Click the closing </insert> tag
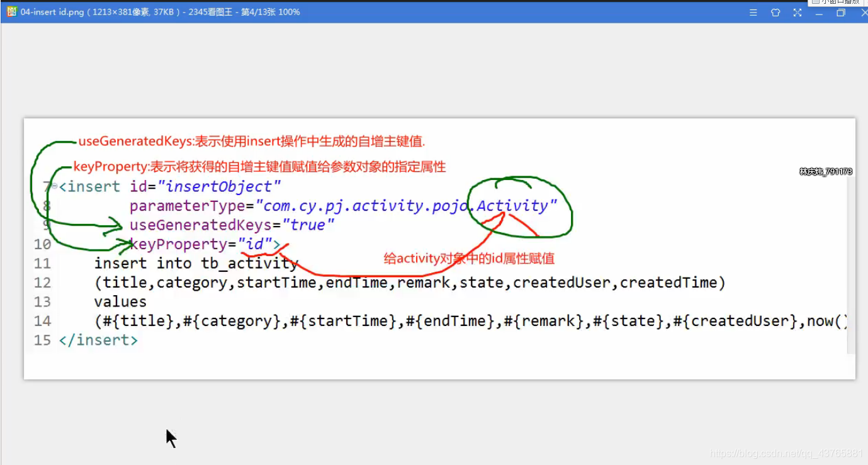The height and width of the screenshot is (465, 868). [x=98, y=340]
